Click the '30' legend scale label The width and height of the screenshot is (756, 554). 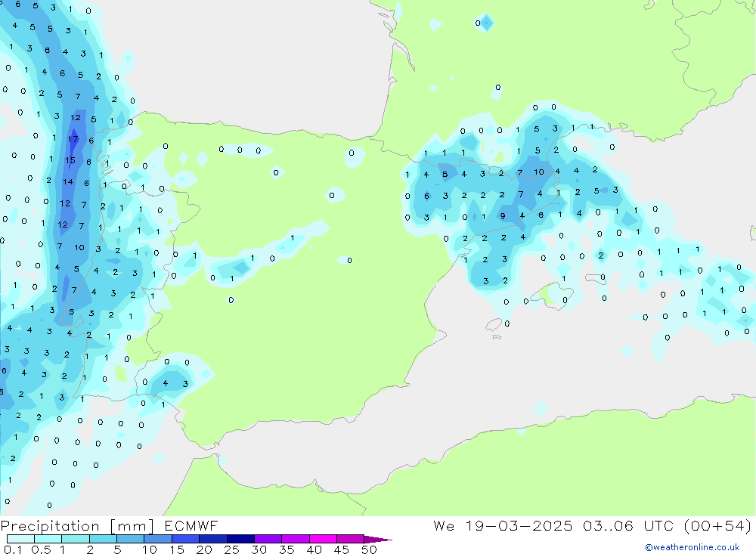pos(259,549)
